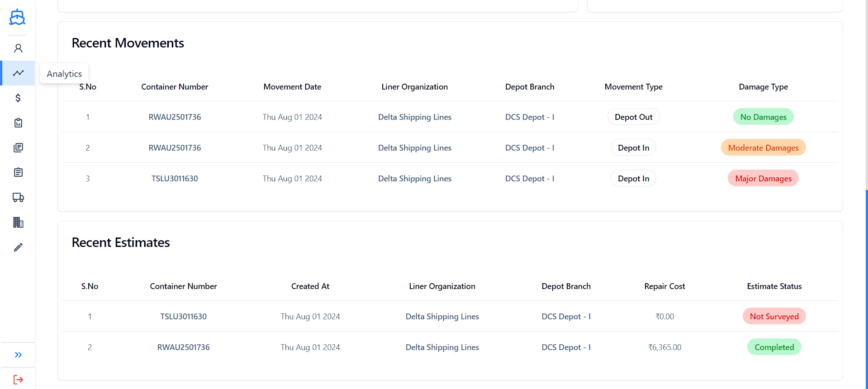The width and height of the screenshot is (868, 389).
Task: Click the Completed estimate status badge
Action: pos(774,347)
